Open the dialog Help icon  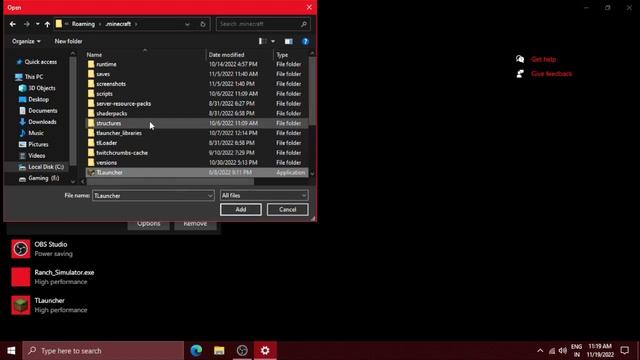pyautogui.click(x=305, y=41)
